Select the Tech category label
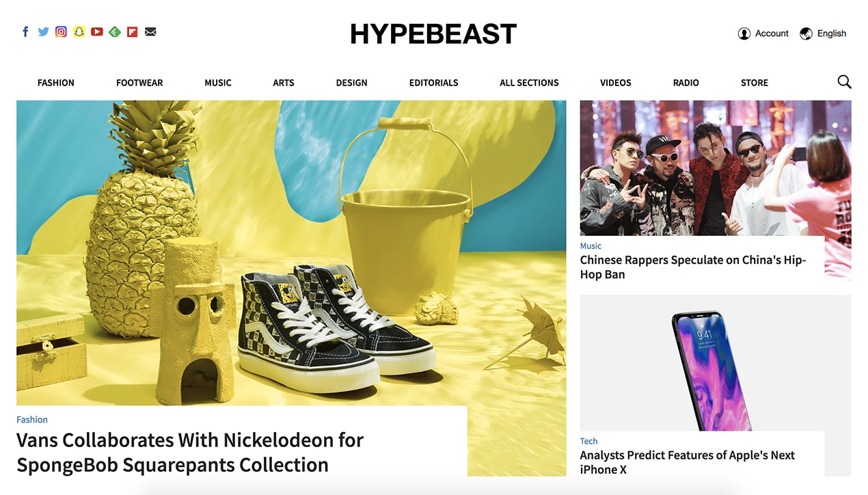The height and width of the screenshot is (495, 868). click(x=588, y=441)
